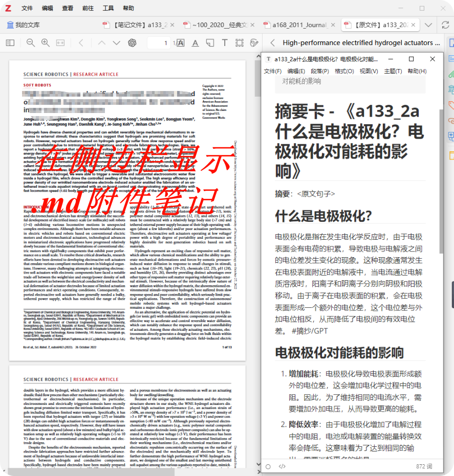Switch to the 我的文库 library tab
Viewport: 454px width, 476px height.
coord(24,25)
